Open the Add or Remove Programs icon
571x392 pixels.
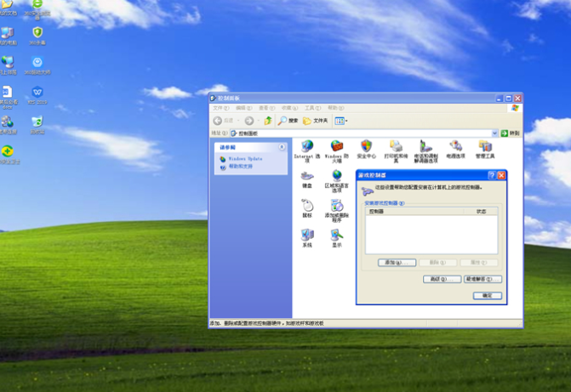coord(337,210)
